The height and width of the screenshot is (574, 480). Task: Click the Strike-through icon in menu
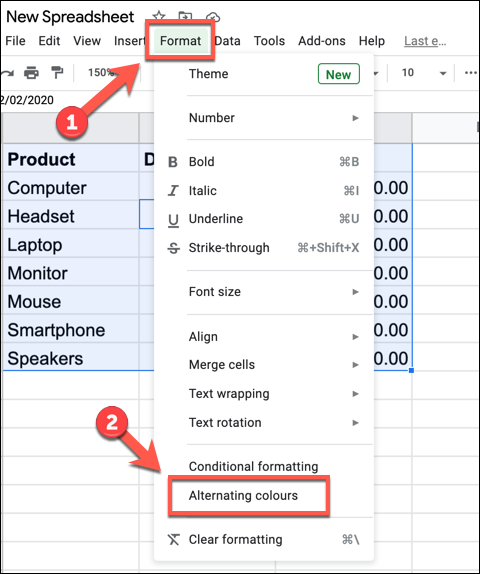click(173, 248)
